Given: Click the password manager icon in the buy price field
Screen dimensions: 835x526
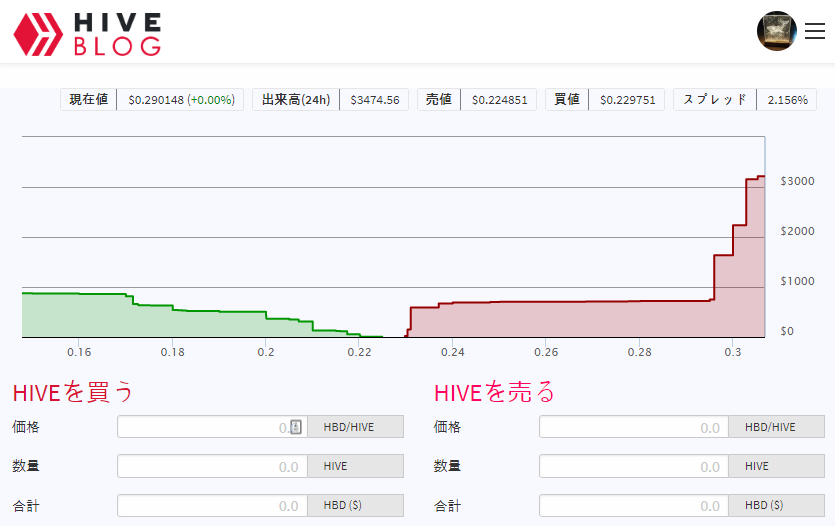Looking at the screenshot, I should click(296, 427).
